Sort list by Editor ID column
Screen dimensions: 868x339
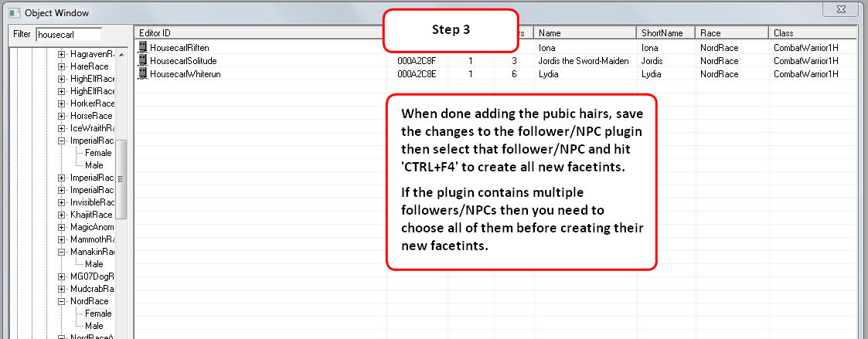click(259, 33)
